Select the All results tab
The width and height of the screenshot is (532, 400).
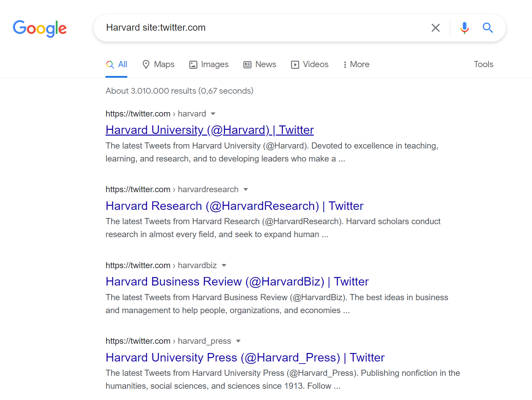point(116,64)
